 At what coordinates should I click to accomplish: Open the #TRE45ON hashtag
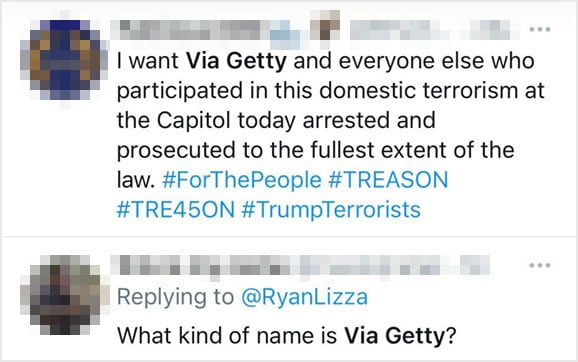pos(176,210)
